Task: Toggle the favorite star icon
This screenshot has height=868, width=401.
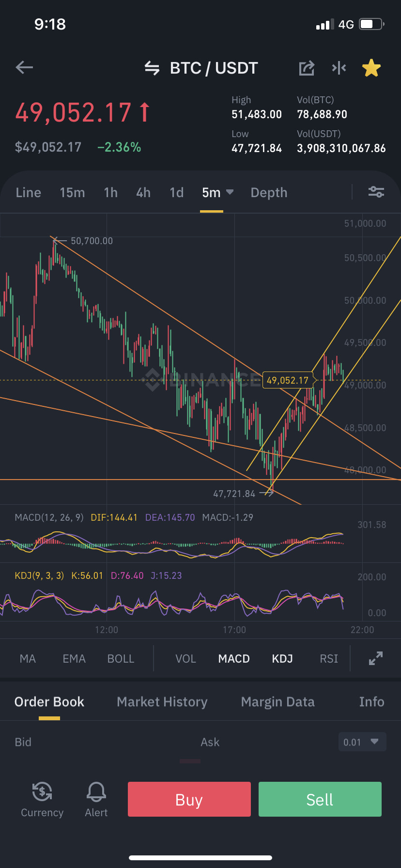Action: point(371,68)
